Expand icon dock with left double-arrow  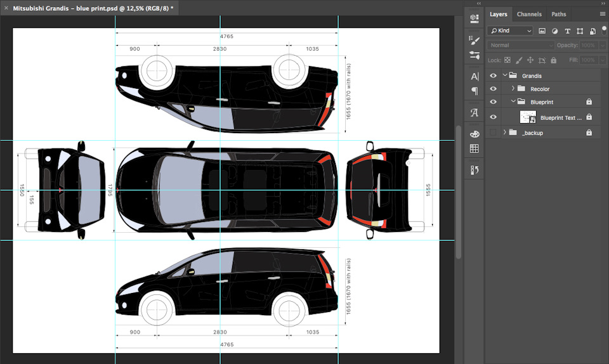(x=479, y=3)
